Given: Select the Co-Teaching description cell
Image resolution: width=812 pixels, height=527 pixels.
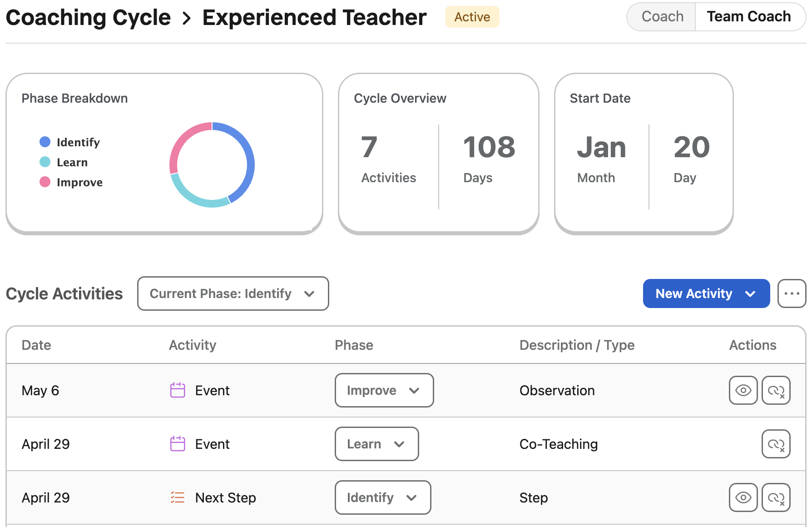Looking at the screenshot, I should tap(559, 444).
